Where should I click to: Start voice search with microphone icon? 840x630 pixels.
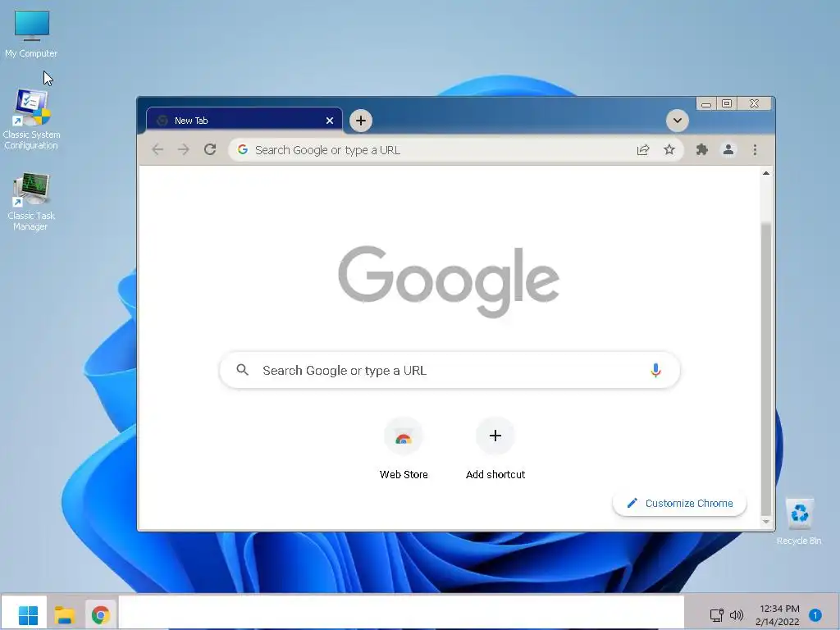click(655, 370)
